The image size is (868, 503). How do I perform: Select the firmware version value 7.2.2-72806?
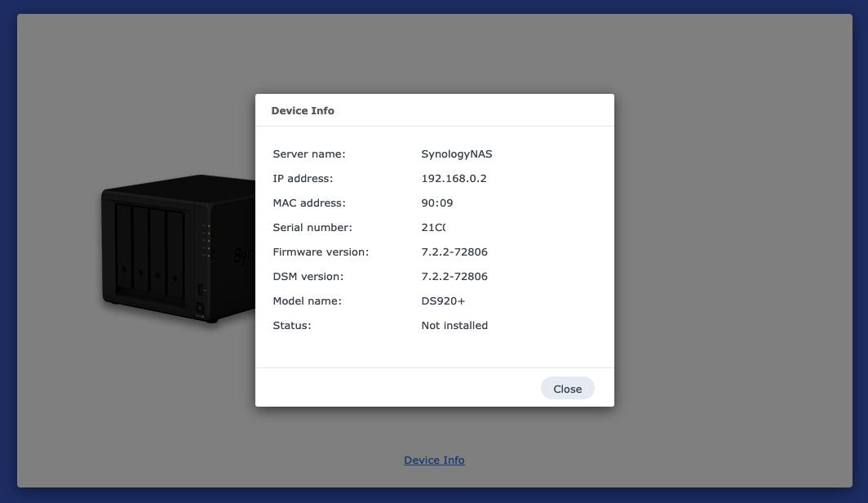[454, 251]
